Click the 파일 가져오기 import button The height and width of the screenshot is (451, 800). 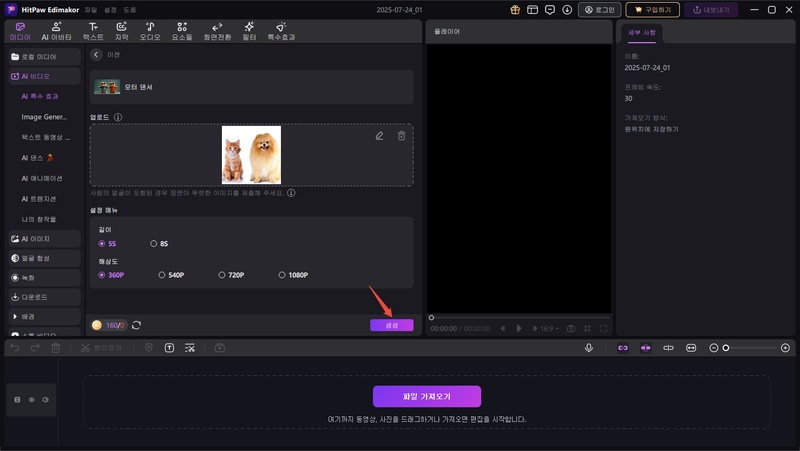427,396
